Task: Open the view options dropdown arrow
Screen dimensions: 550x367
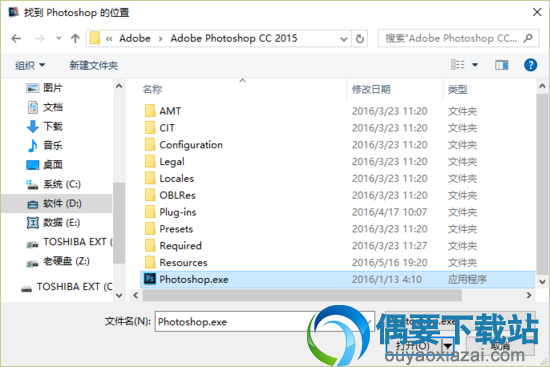Action: (475, 65)
